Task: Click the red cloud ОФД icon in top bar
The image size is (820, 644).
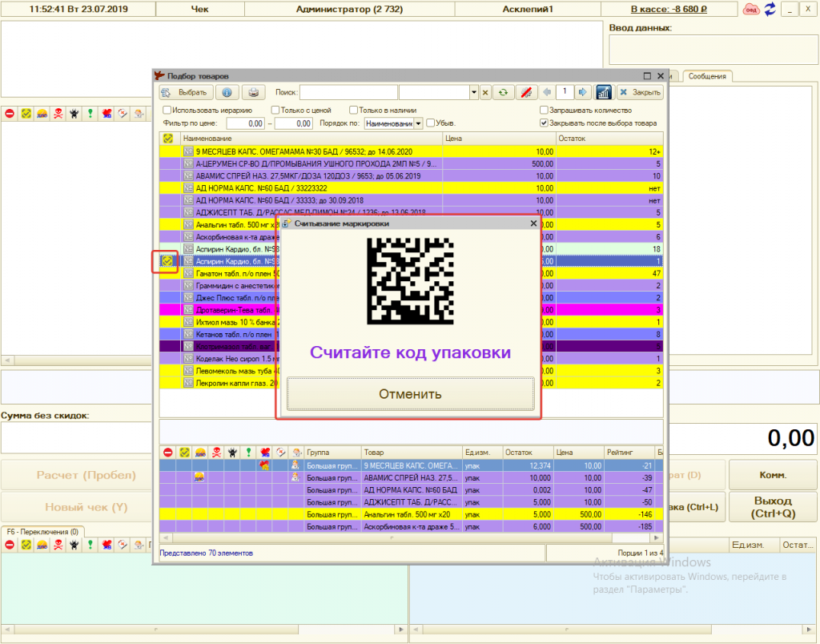Action: coord(751,10)
